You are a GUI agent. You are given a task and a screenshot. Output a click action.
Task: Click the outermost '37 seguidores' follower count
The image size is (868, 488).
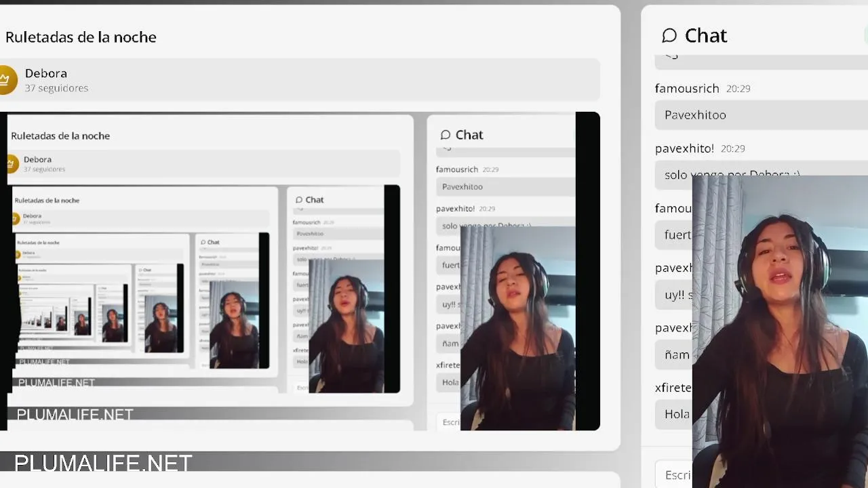tap(56, 88)
